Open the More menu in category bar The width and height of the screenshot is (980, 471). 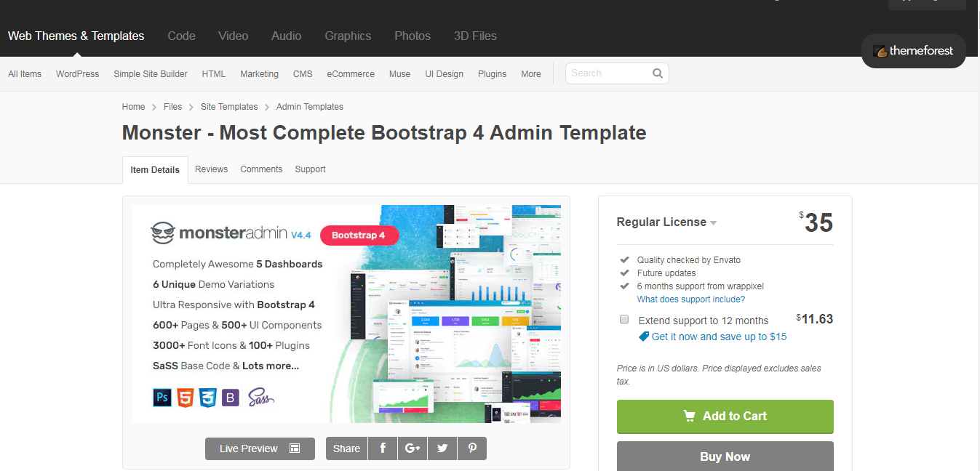(x=531, y=74)
